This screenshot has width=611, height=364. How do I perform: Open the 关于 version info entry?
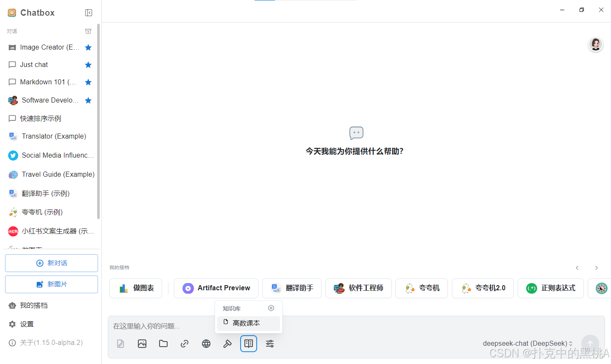tap(51, 343)
